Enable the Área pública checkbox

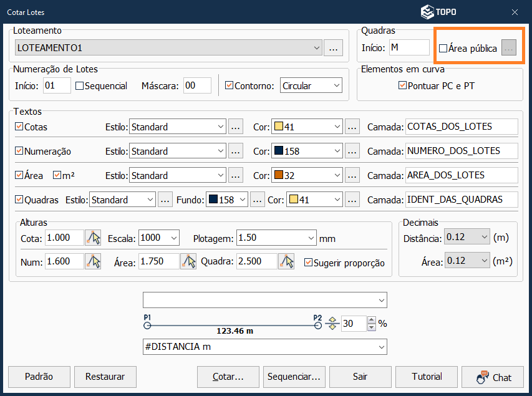click(x=443, y=49)
